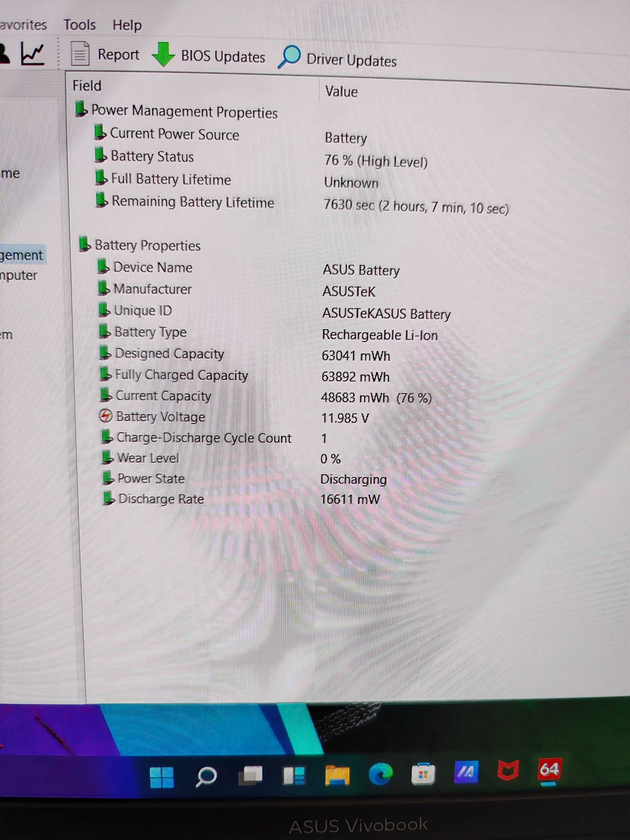The image size is (630, 840).
Task: Click the 16611 mW value
Action: (x=350, y=499)
